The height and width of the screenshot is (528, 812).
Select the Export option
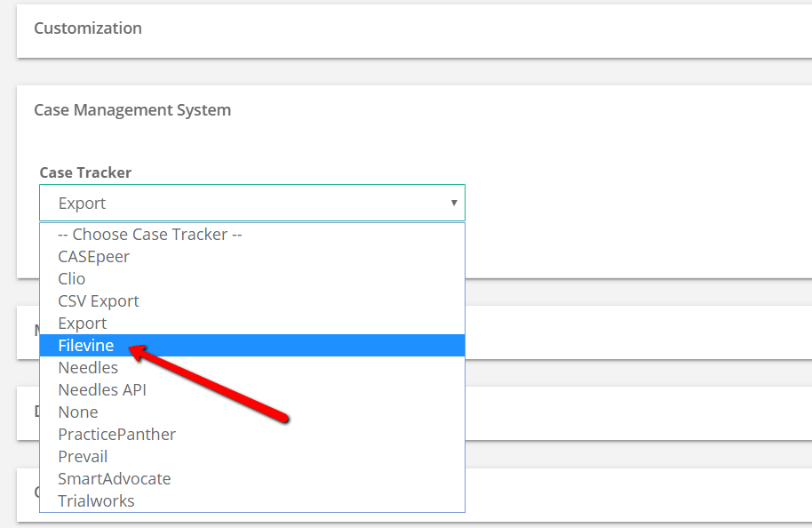pyautogui.click(x=82, y=323)
